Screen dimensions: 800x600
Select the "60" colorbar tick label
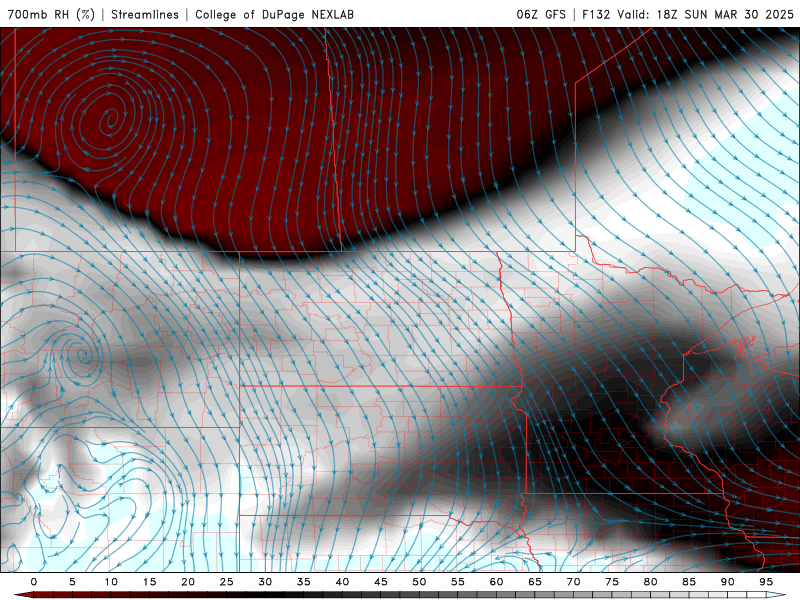[496, 582]
